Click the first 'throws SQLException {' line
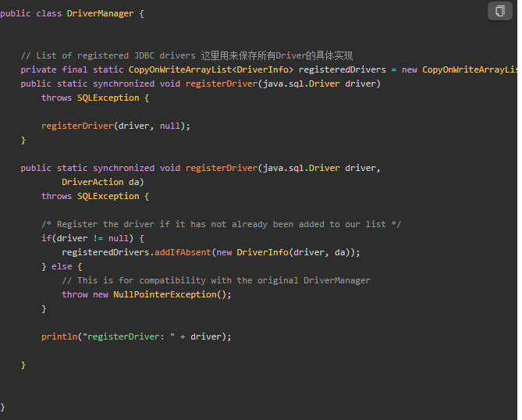This screenshot has height=420, width=522. [95, 98]
